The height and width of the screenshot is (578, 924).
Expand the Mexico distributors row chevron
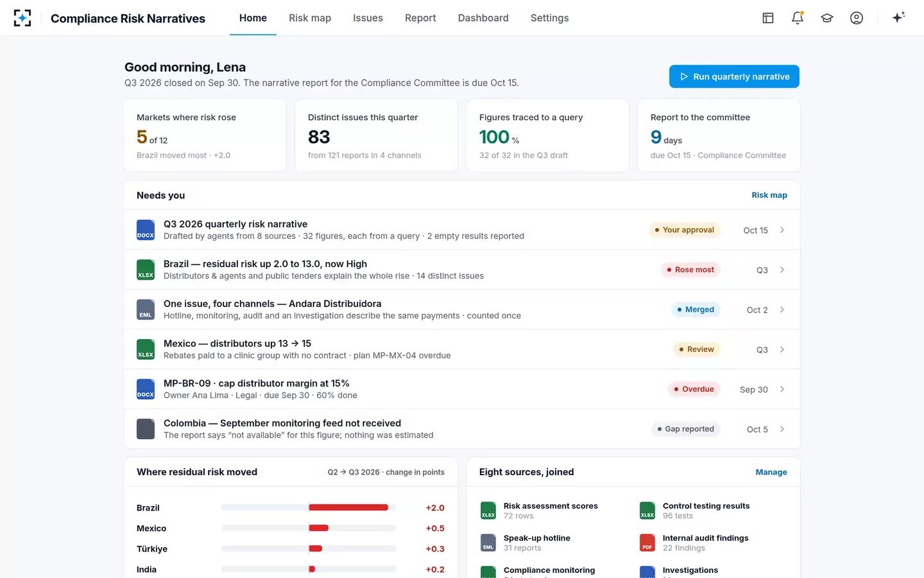[x=782, y=349]
